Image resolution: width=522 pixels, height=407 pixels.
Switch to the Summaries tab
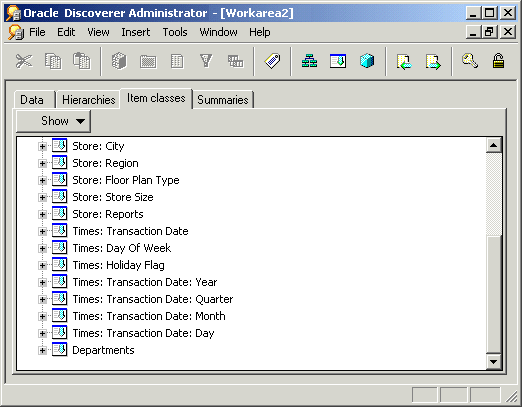[x=223, y=100]
